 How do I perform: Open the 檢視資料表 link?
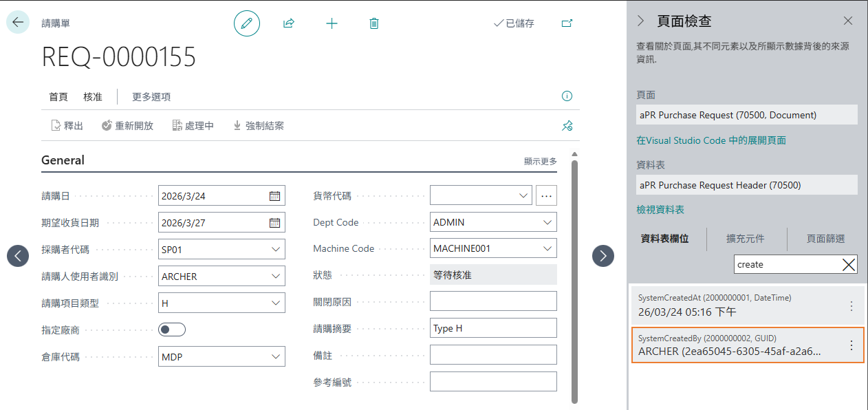pyautogui.click(x=660, y=210)
